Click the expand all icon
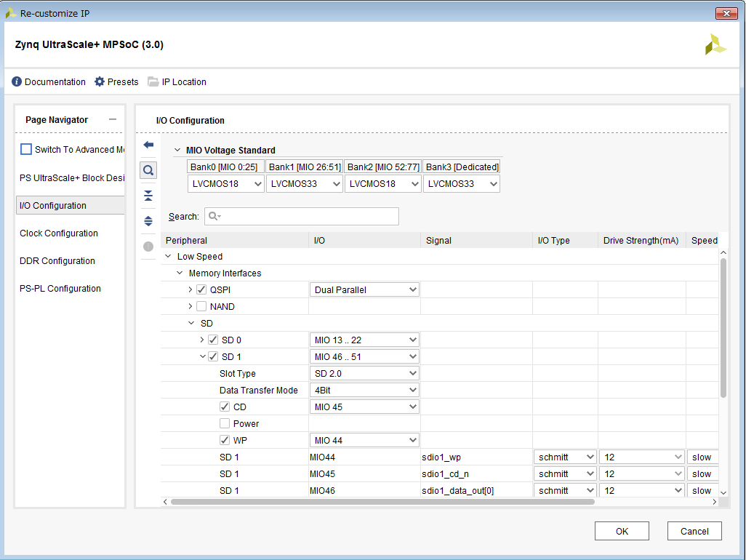The image size is (746, 560). [148, 221]
